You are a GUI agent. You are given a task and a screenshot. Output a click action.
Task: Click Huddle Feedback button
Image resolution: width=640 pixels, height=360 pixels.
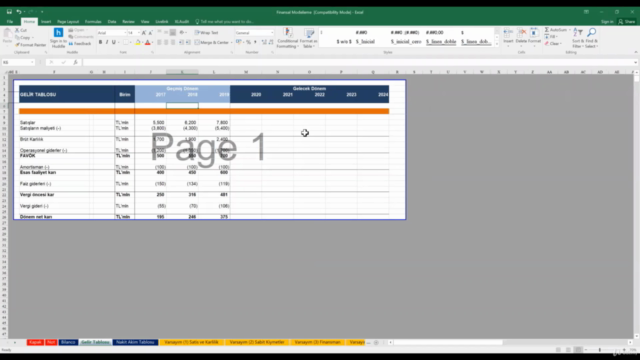click(x=80, y=44)
